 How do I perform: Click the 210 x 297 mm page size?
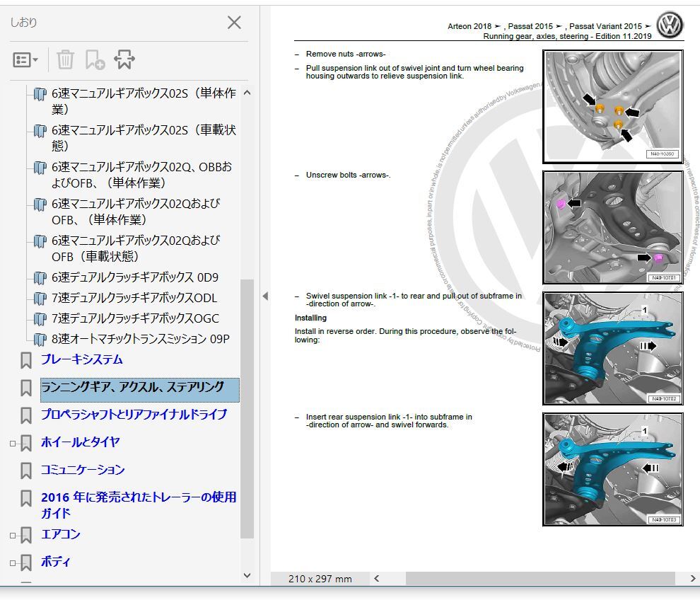pos(320,579)
